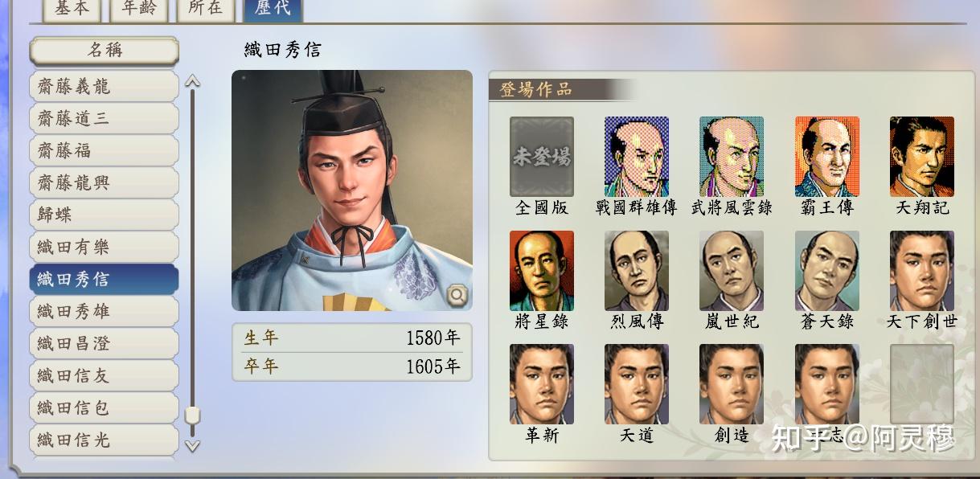The height and width of the screenshot is (479, 980).
Task: Click the 未登場 全國版 placeholder
Action: (542, 157)
